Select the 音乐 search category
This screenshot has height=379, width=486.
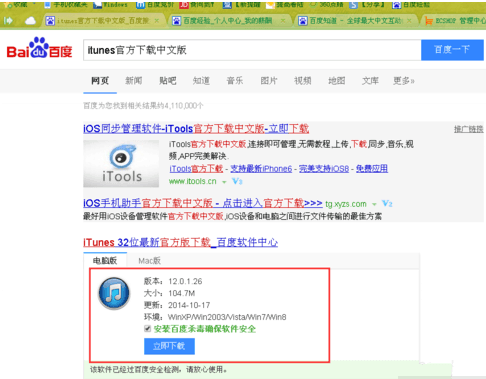pos(235,81)
